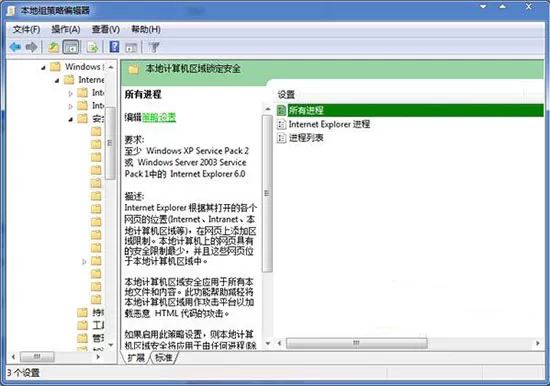
Task: Select the 所有进程 setting row
Action: 410,111
